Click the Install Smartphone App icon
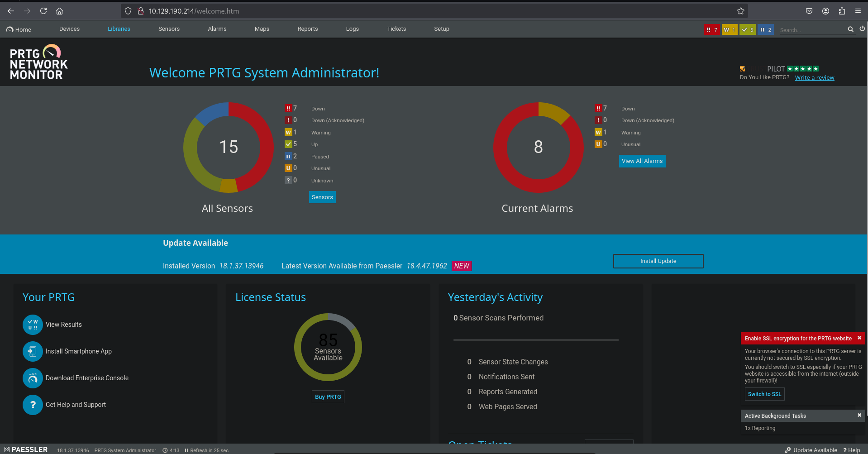868x454 pixels. pos(33,351)
